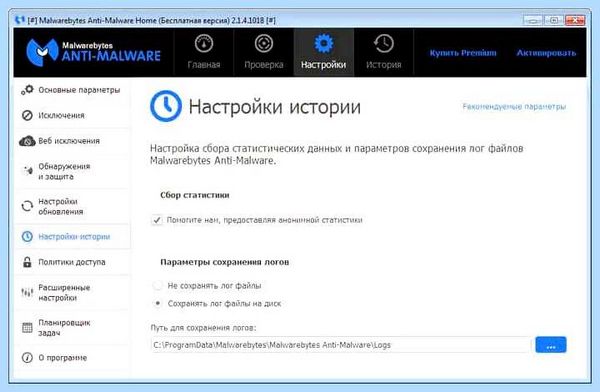Switch to the Главная tab

(204, 52)
